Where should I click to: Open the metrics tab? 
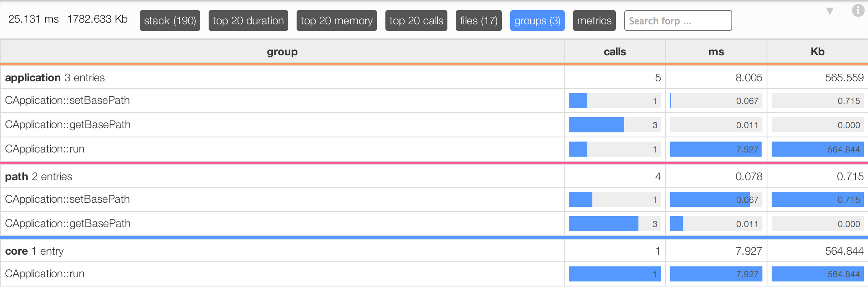594,21
